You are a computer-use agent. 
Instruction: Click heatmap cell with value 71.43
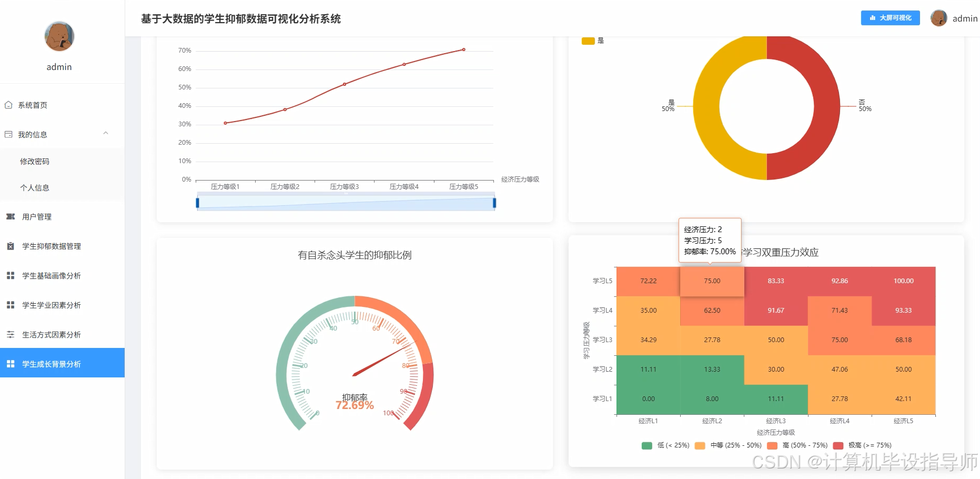click(x=840, y=311)
